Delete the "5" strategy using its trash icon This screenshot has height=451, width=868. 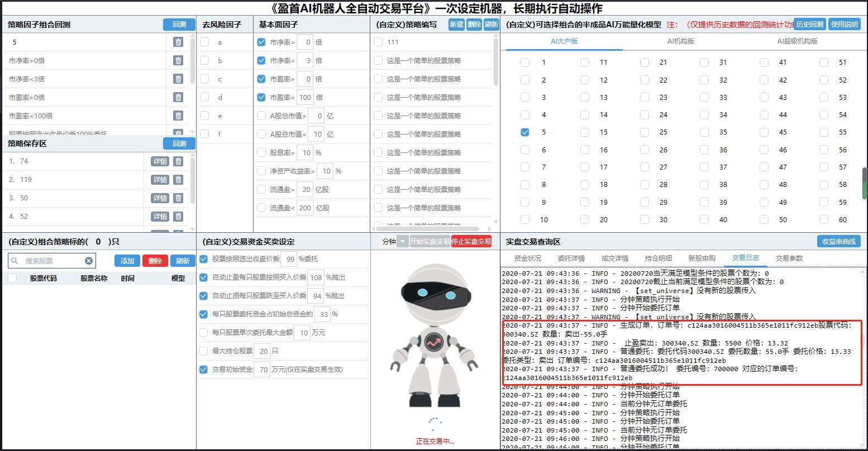[179, 41]
